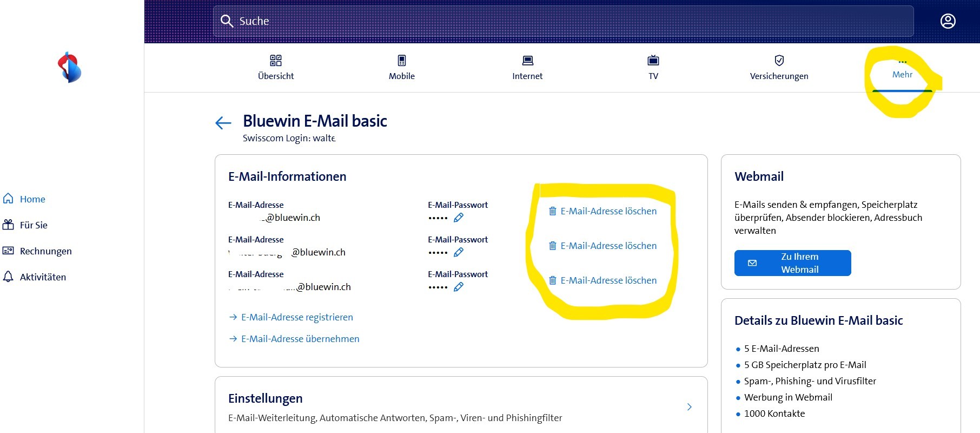The width and height of the screenshot is (980, 433).
Task: Go to the Internet tab
Action: 527,68
